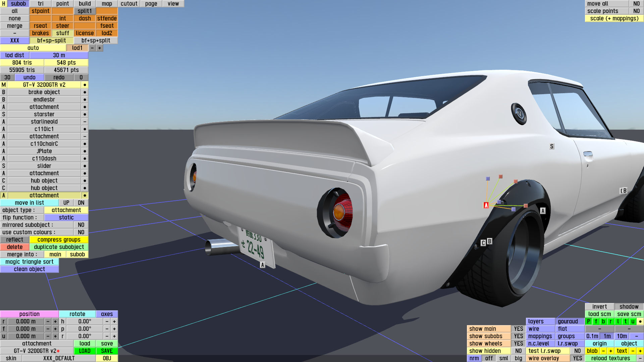Toggle show hidden NO setting
Image resolution: width=644 pixels, height=362 pixels.
click(518, 351)
